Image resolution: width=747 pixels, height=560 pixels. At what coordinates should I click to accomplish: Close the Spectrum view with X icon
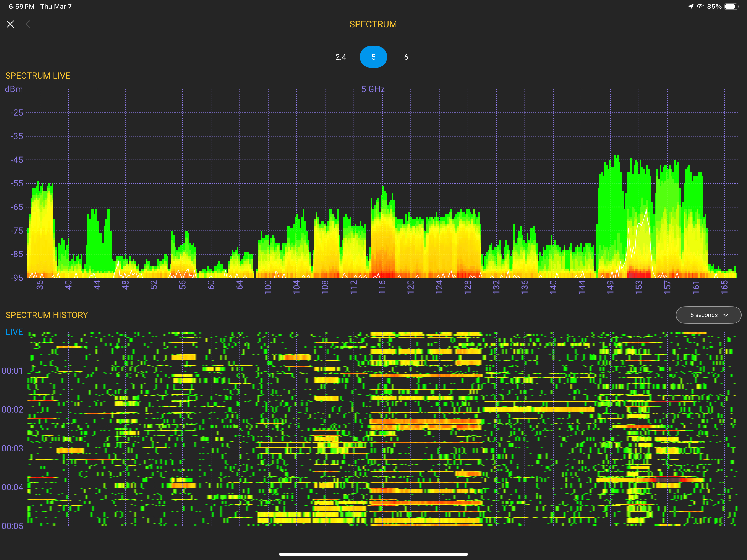coord(10,24)
